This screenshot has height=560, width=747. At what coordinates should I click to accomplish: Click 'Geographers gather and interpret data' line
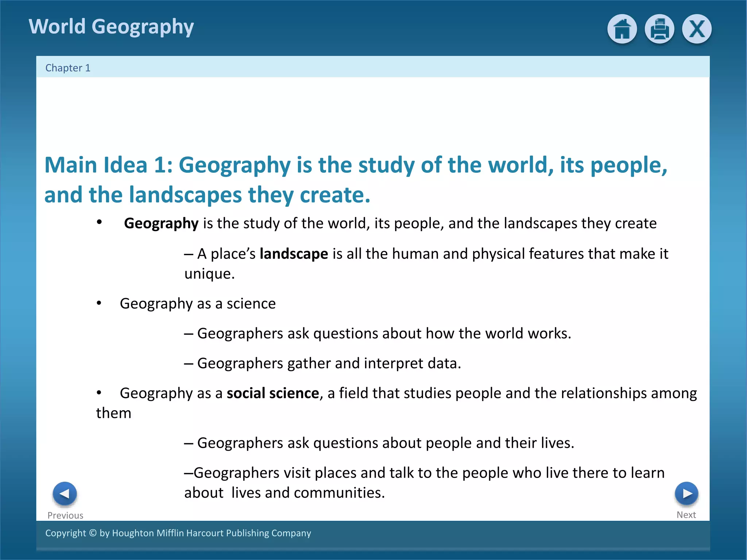coord(323,363)
